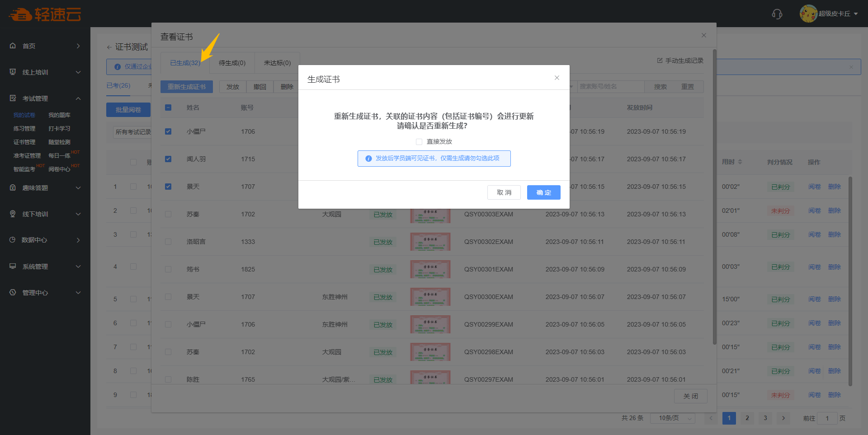Click the manual generation record edit icon
Image resolution: width=868 pixels, height=435 pixels.
tap(660, 61)
